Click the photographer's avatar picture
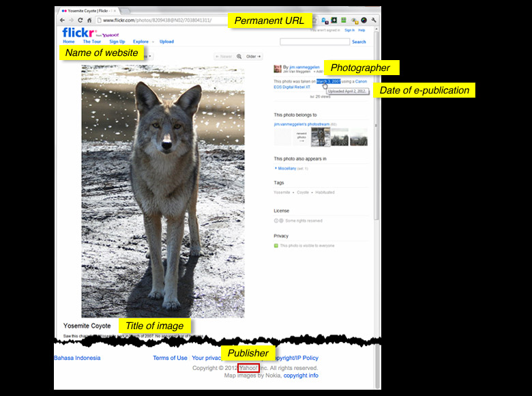 (x=278, y=69)
